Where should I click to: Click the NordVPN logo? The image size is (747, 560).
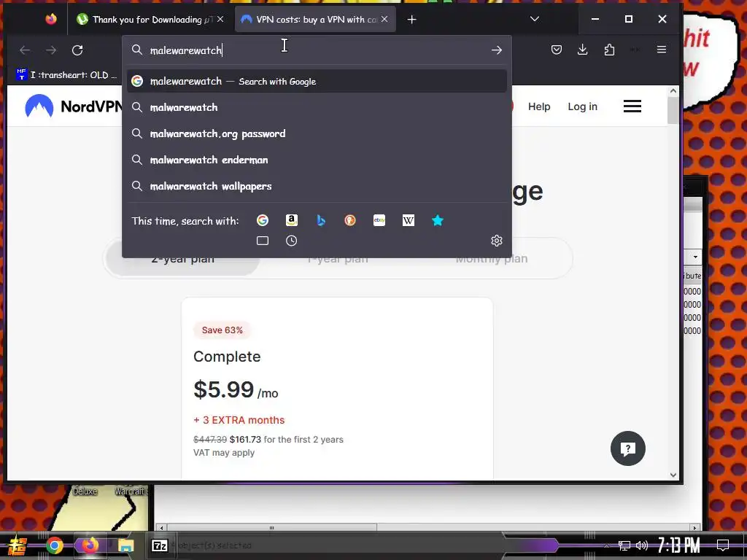click(x=74, y=106)
